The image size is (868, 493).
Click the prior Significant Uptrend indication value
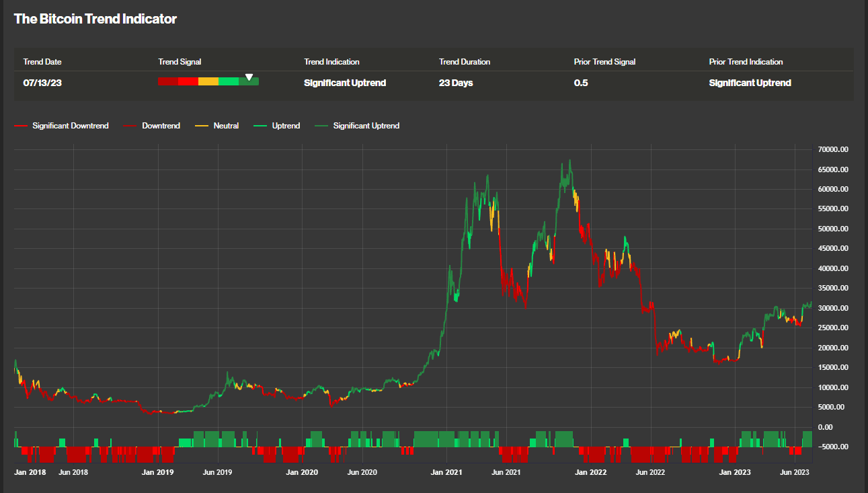click(750, 83)
